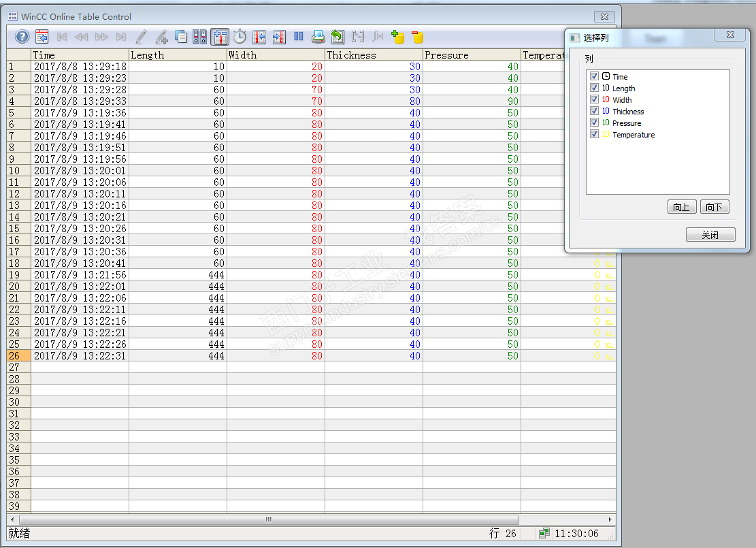This screenshot has width=756, height=548.
Task: Open the Select time range clock icon
Action: point(240,37)
